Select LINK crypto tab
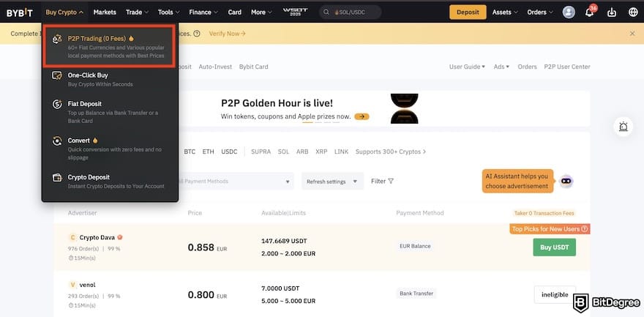Image resolution: width=644 pixels, height=317 pixels. pyautogui.click(x=341, y=152)
